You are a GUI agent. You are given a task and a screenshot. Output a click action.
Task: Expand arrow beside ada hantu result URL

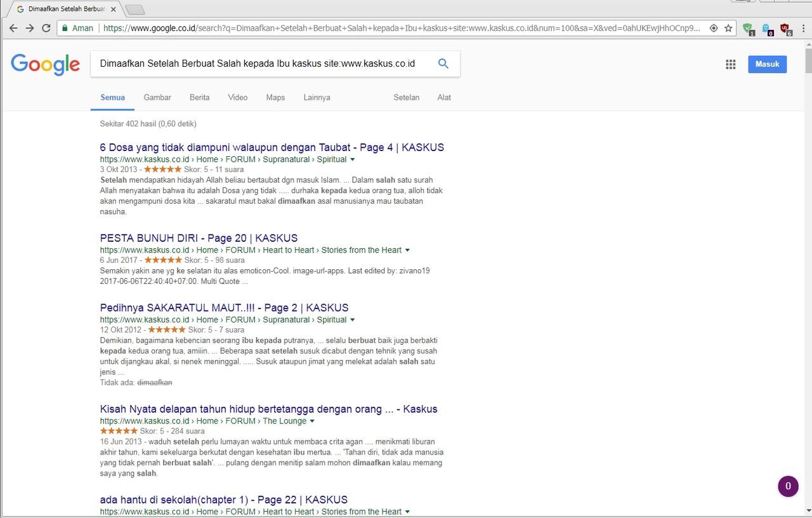[x=407, y=512]
